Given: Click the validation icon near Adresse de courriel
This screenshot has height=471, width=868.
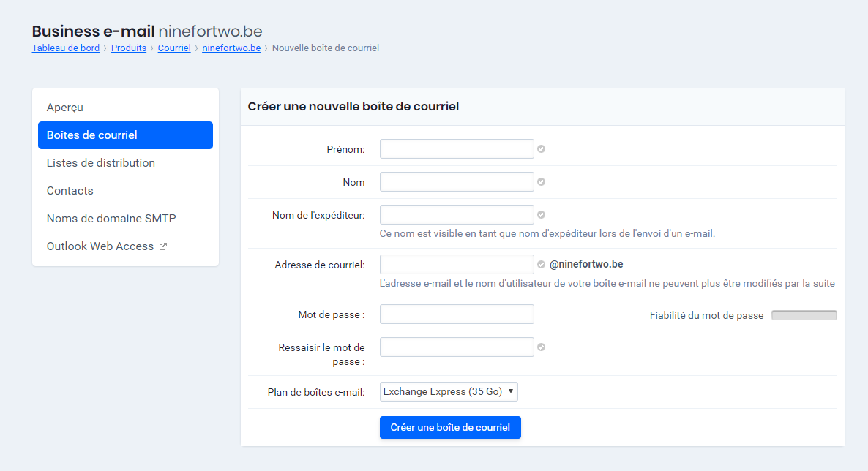Looking at the screenshot, I should [541, 264].
